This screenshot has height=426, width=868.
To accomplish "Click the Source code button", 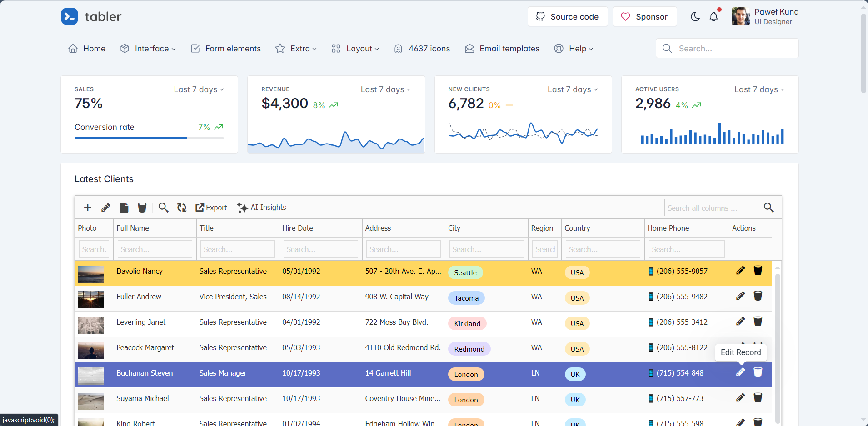I will (x=567, y=17).
